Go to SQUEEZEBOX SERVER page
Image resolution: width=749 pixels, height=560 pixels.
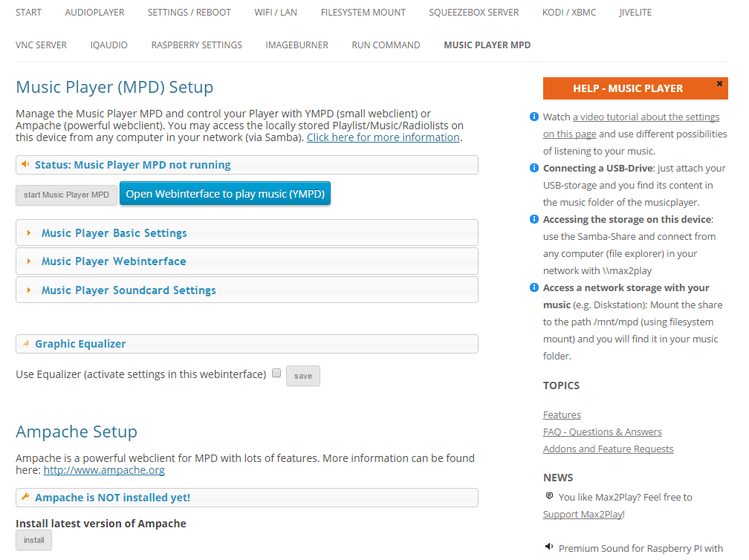474,13
